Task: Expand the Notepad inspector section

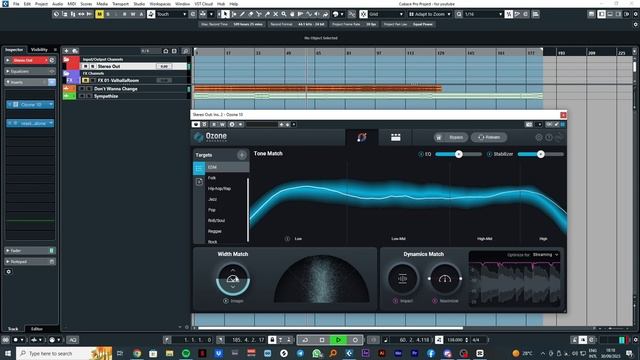Action: [30, 262]
